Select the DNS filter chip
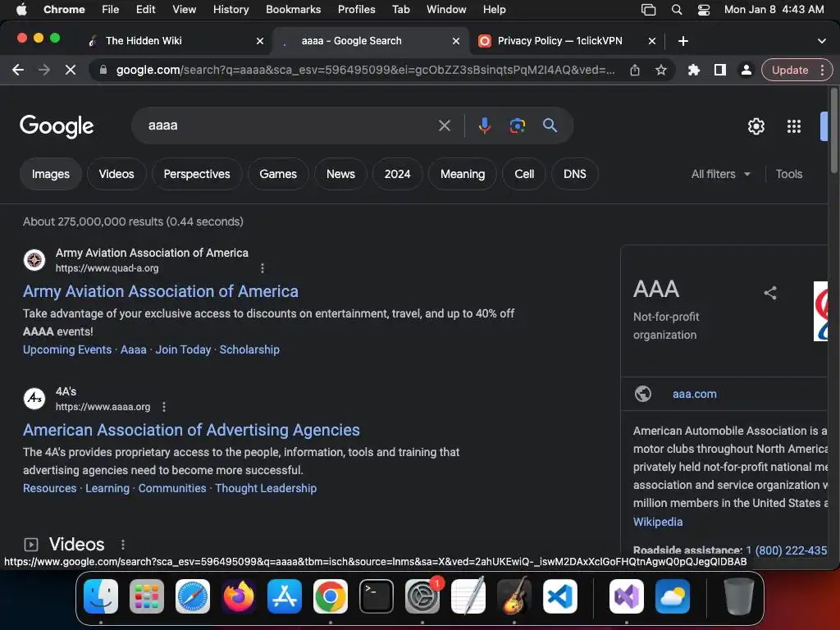This screenshot has height=630, width=840. pyautogui.click(x=575, y=174)
